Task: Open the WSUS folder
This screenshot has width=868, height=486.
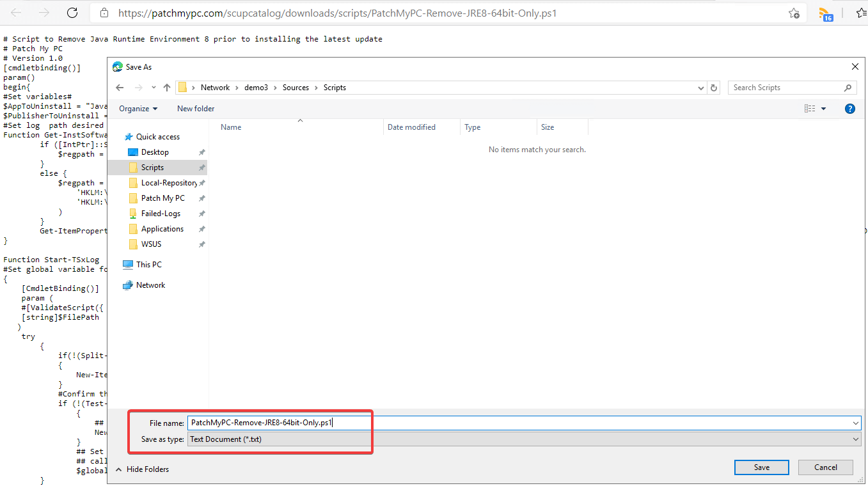Action: (x=151, y=244)
